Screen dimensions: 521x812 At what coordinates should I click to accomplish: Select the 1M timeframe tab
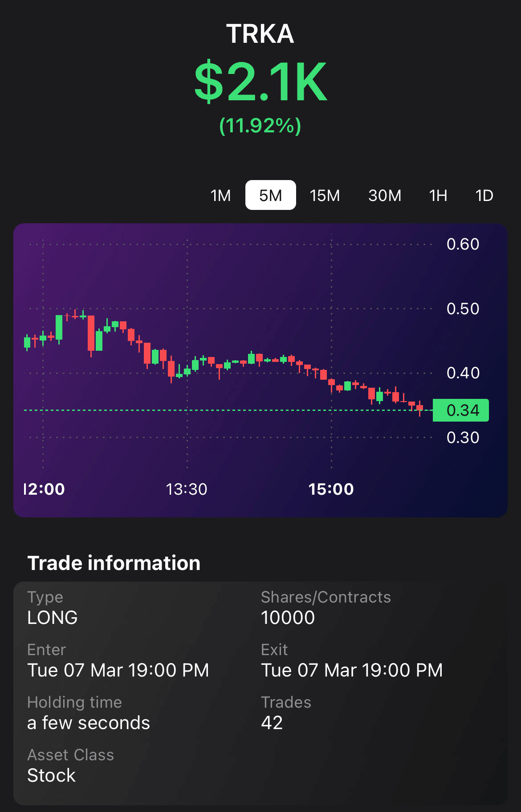[220, 195]
